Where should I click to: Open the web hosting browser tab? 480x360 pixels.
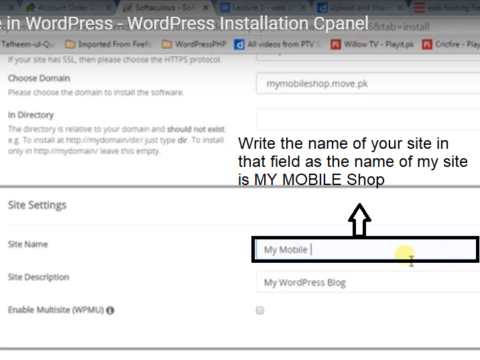[x=447, y=7]
